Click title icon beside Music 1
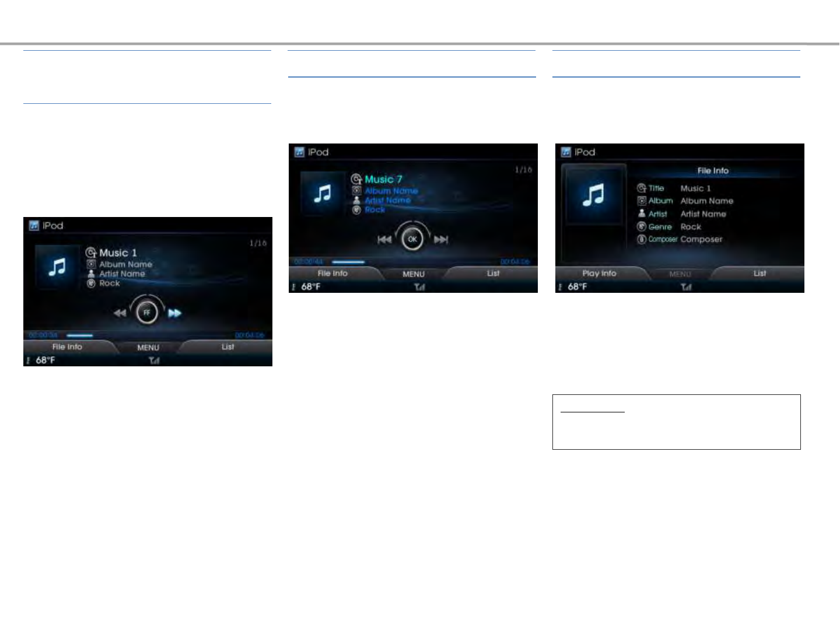This screenshot has height=630, width=840. pyautogui.click(x=91, y=253)
